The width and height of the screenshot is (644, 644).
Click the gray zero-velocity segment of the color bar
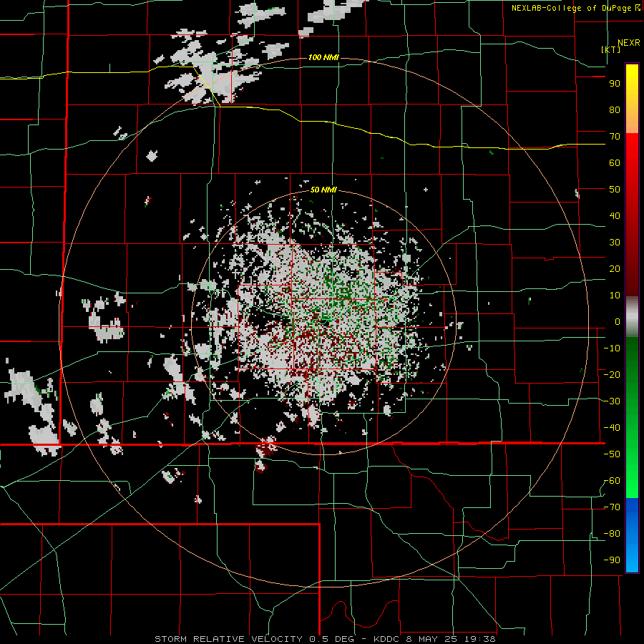tap(632, 317)
